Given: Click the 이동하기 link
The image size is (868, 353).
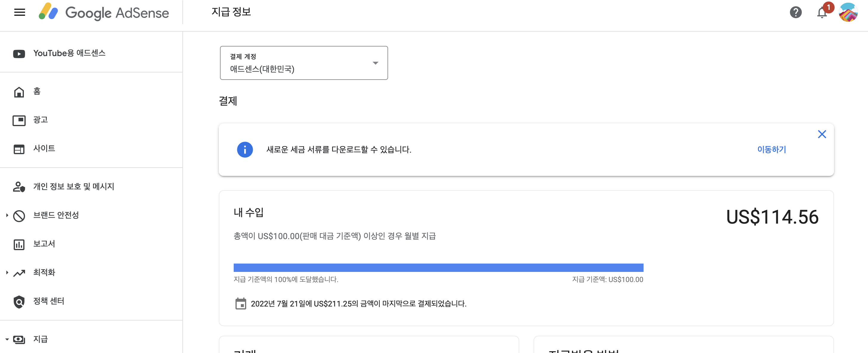Looking at the screenshot, I should (x=771, y=149).
